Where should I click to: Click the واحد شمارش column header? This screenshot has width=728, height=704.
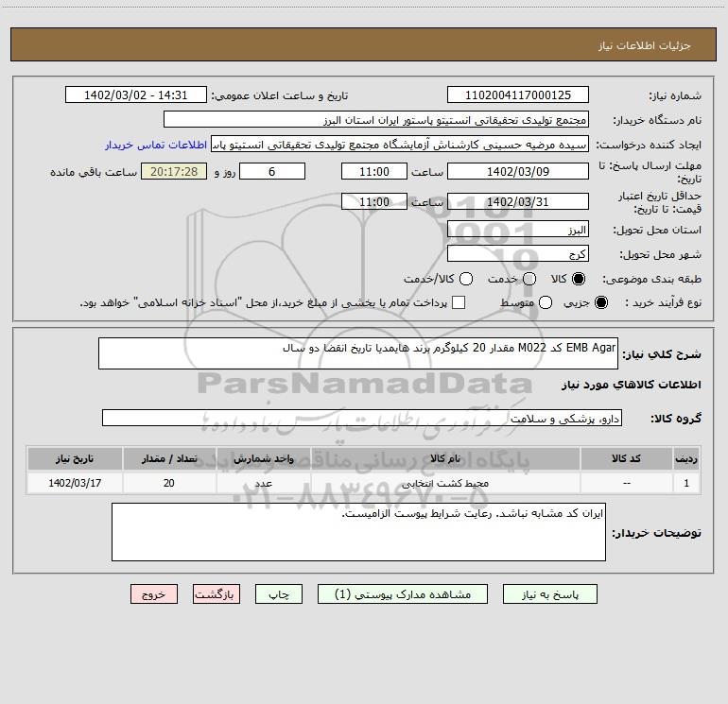[x=263, y=459]
